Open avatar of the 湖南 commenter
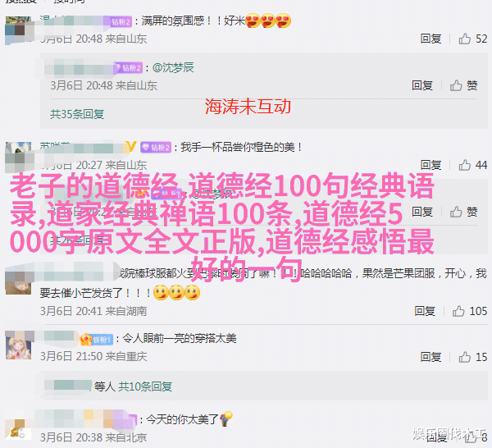492x448 pixels. coord(19,280)
